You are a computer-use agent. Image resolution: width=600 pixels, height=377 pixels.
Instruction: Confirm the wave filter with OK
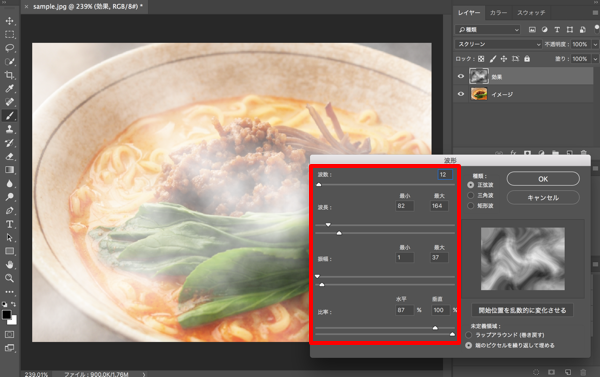pyautogui.click(x=543, y=179)
